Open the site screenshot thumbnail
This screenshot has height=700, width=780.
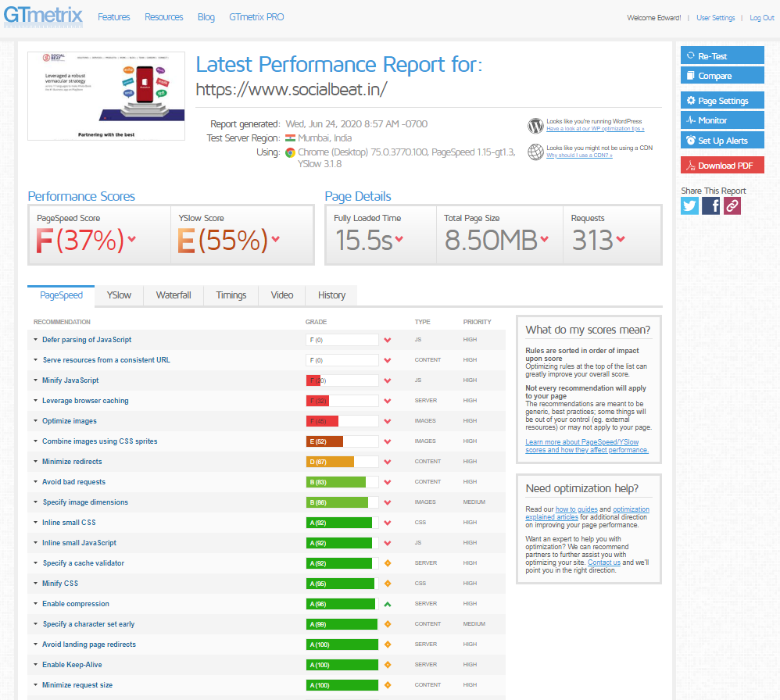106,96
